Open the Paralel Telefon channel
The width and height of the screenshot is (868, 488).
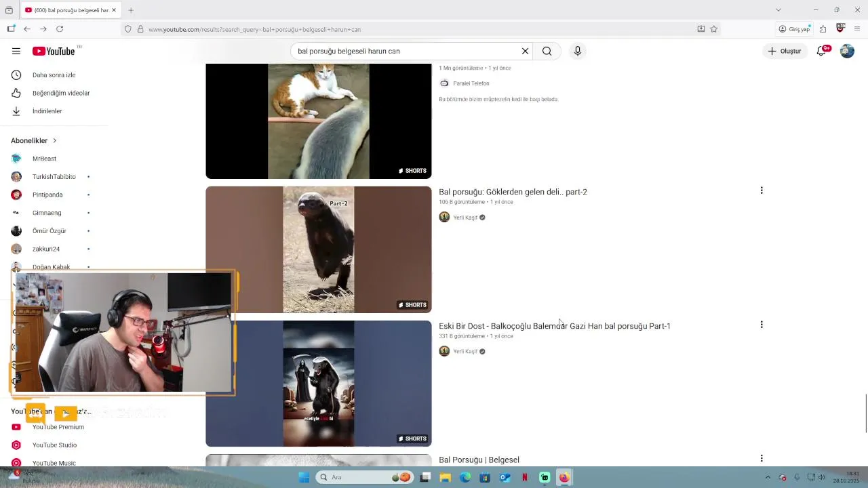tap(471, 83)
